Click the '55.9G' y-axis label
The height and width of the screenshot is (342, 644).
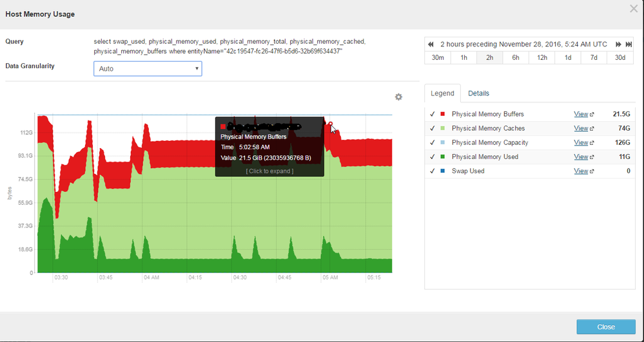click(x=26, y=202)
